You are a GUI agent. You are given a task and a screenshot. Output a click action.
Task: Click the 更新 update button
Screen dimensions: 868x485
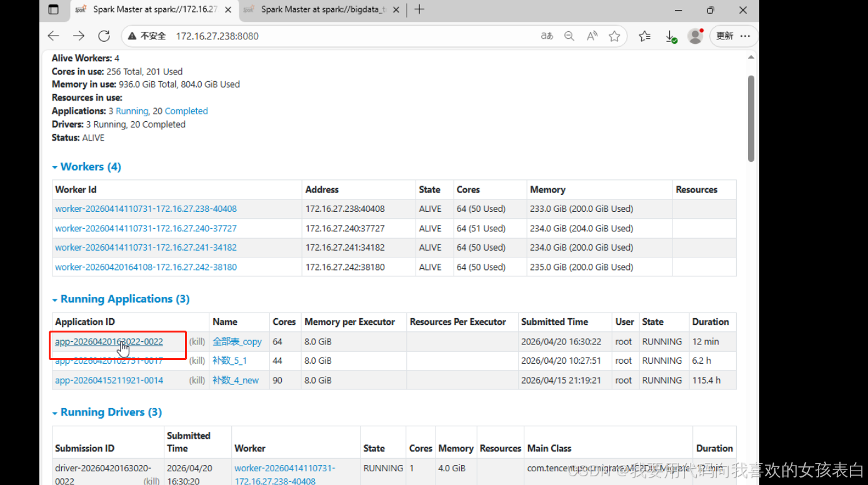(725, 36)
